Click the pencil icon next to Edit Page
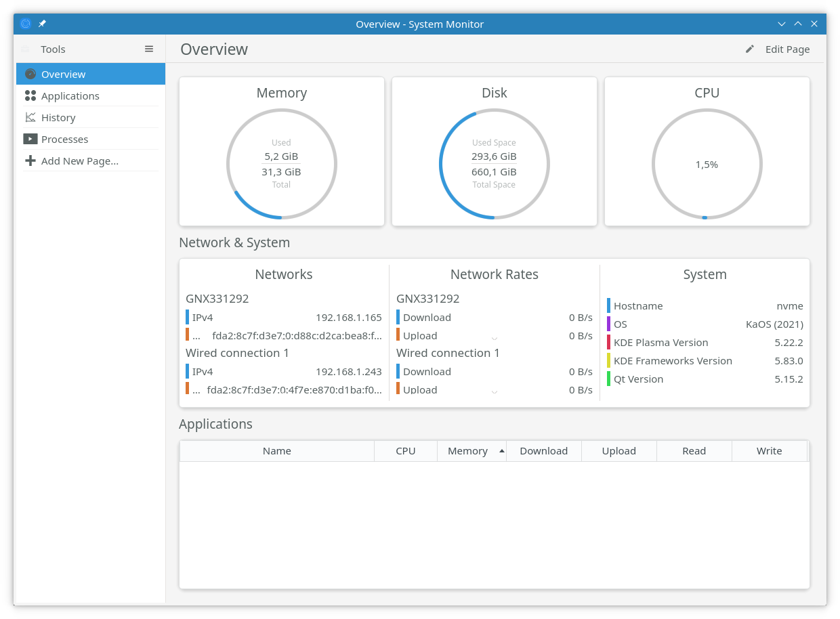 750,49
